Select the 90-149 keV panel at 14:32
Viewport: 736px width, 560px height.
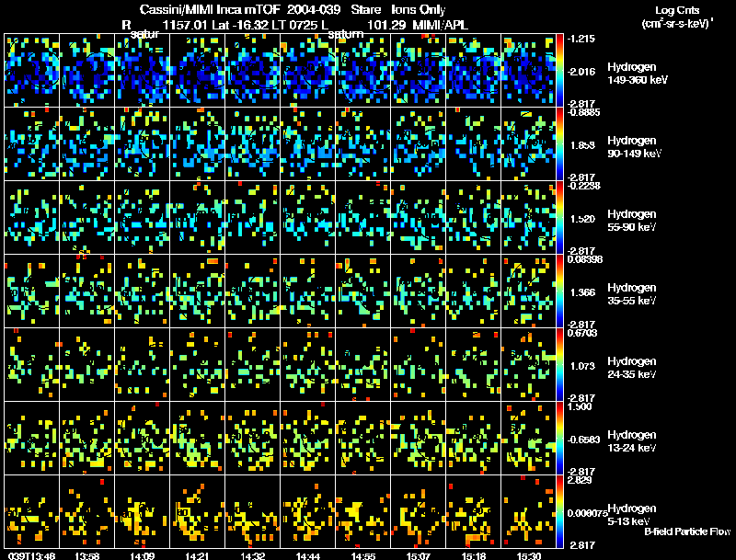pyautogui.click(x=252, y=144)
